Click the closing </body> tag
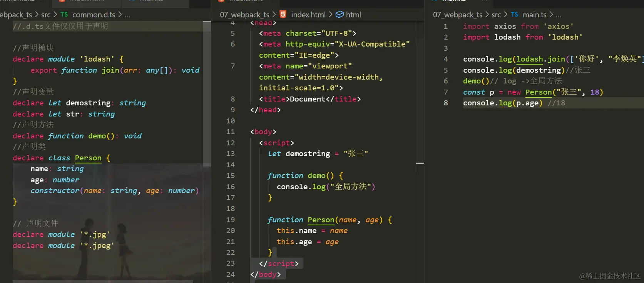This screenshot has height=283, width=644. pyautogui.click(x=266, y=274)
